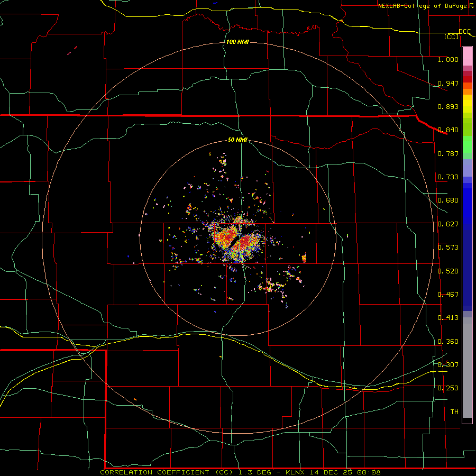
Task: Click the 0.947 legend value
Action: [x=448, y=83]
